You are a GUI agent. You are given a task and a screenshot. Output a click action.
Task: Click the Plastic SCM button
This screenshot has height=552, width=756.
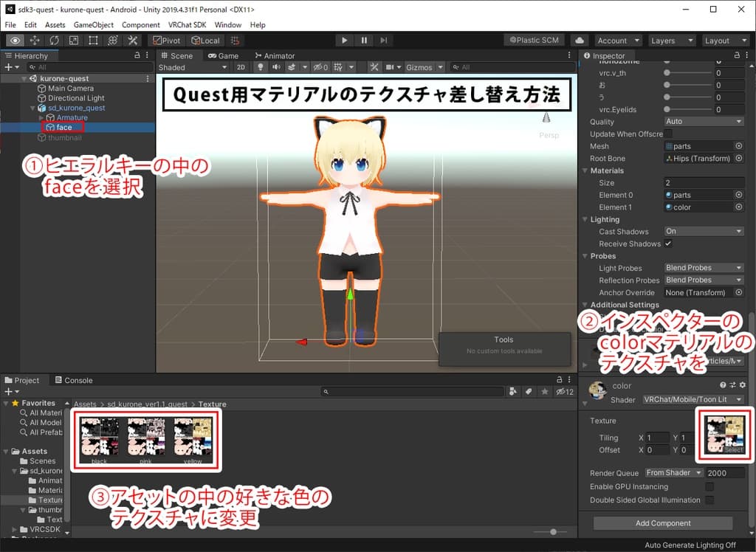(x=535, y=41)
